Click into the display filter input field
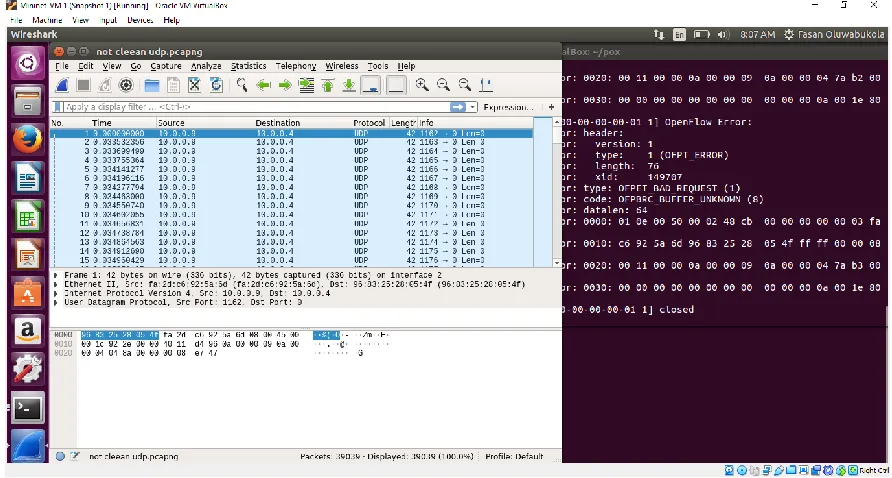The width and height of the screenshot is (892, 478). (x=256, y=107)
